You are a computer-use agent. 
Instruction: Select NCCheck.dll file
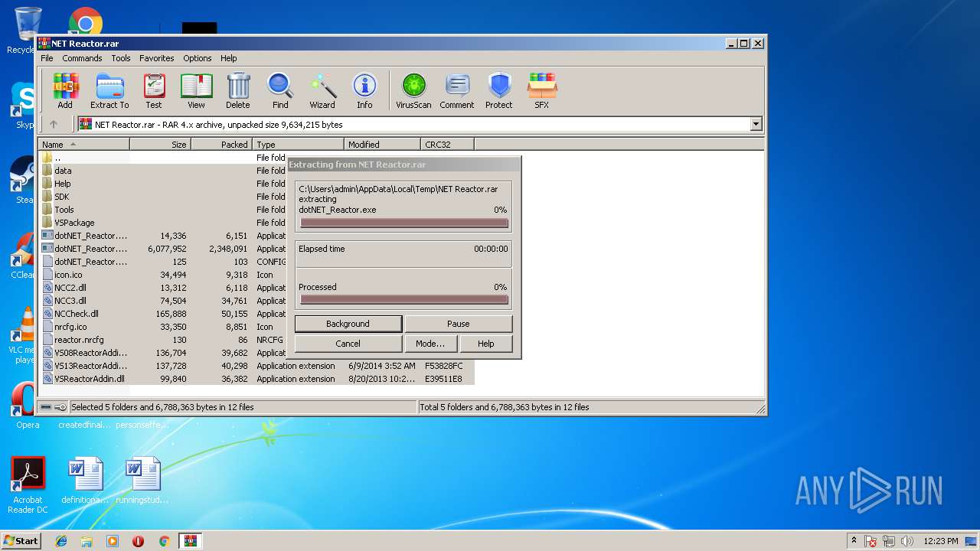77,314
